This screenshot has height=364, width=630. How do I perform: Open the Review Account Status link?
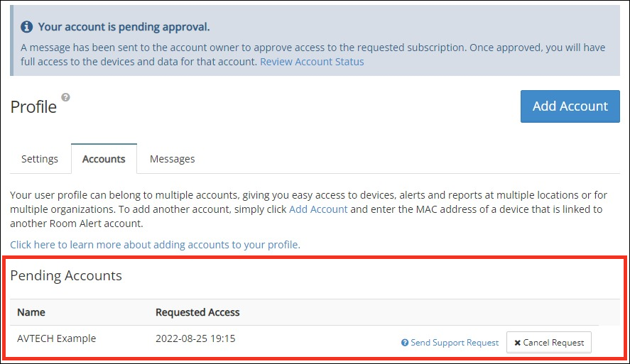tap(312, 62)
